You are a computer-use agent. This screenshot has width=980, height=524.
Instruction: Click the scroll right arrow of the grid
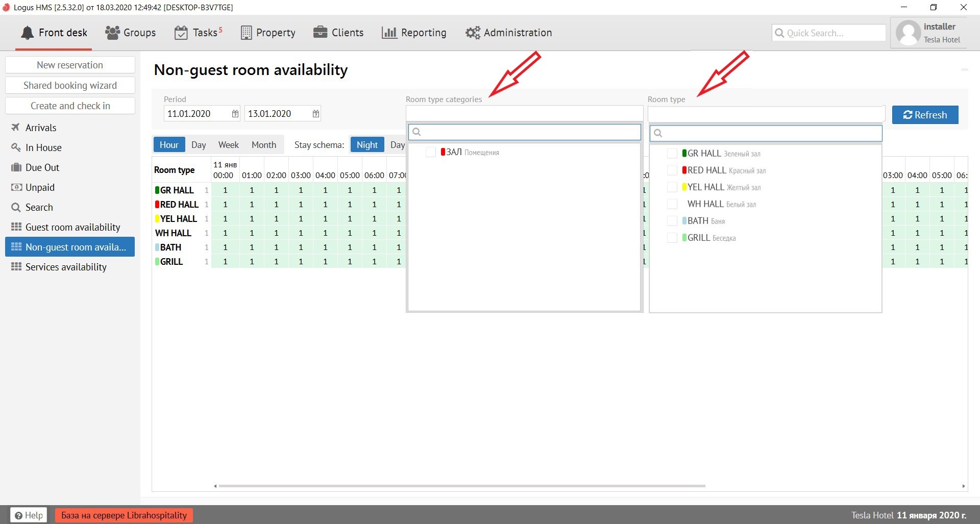point(964,486)
